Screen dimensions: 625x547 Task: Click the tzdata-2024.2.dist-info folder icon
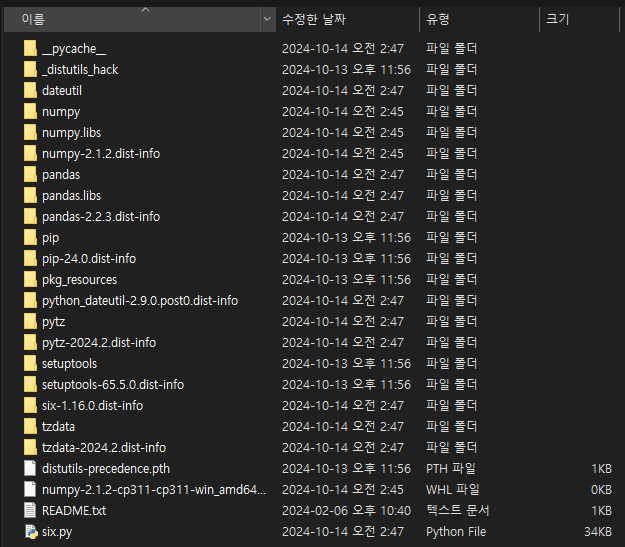30,447
